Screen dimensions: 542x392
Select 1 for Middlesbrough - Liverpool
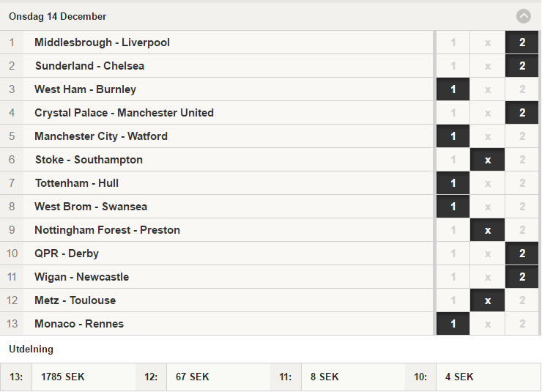click(x=453, y=42)
